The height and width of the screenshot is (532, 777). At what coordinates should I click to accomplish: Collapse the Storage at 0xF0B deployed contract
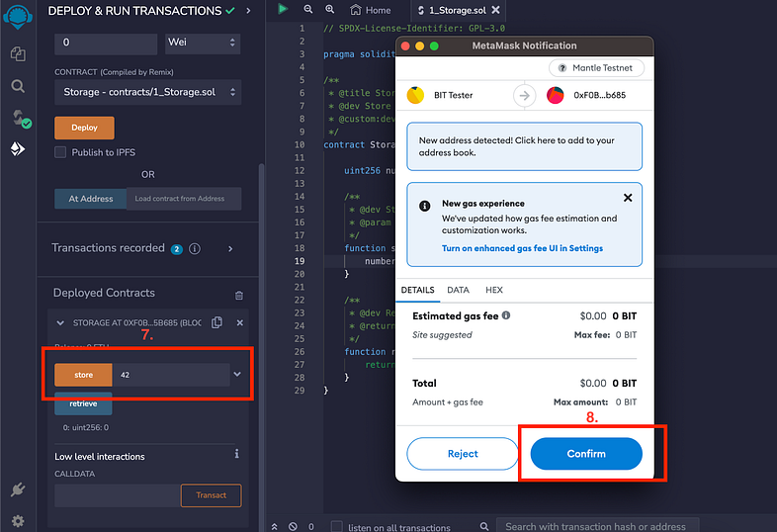pos(60,322)
